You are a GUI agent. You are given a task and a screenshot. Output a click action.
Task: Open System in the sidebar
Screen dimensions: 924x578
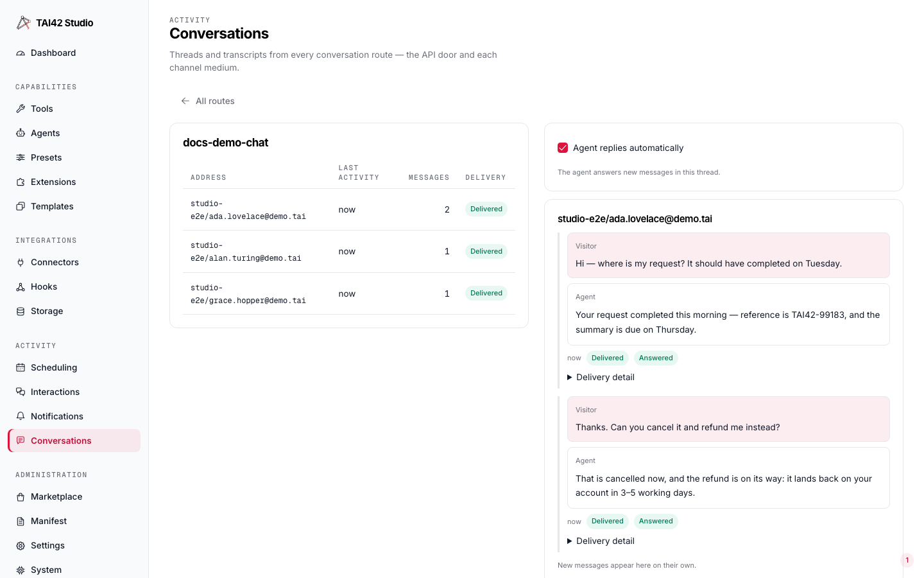[x=74, y=570]
